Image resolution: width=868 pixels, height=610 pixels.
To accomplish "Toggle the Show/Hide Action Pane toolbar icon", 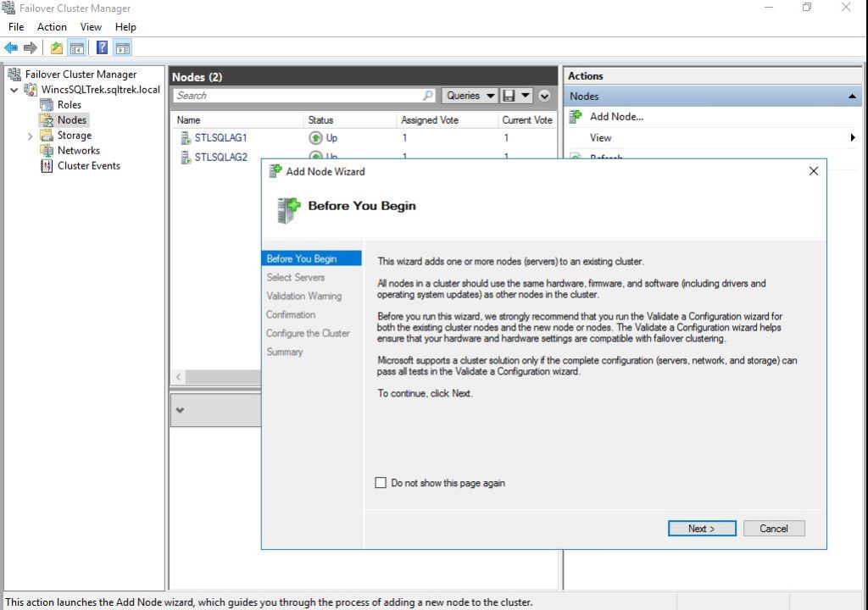I will click(x=123, y=48).
